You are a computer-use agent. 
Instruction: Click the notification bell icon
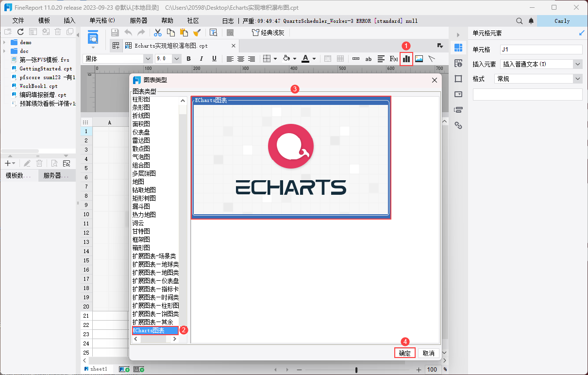[x=531, y=21]
